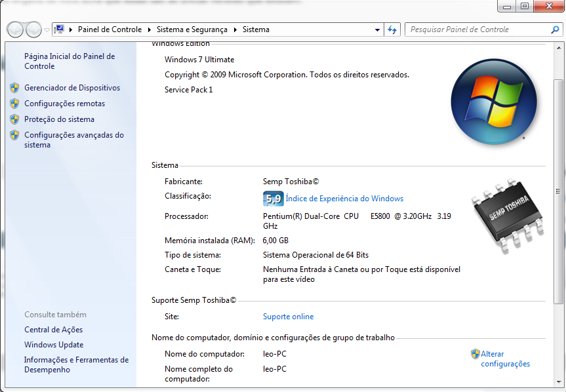The image size is (566, 392).
Task: Click the Forward navigation arrow button
Action: [x=33, y=29]
